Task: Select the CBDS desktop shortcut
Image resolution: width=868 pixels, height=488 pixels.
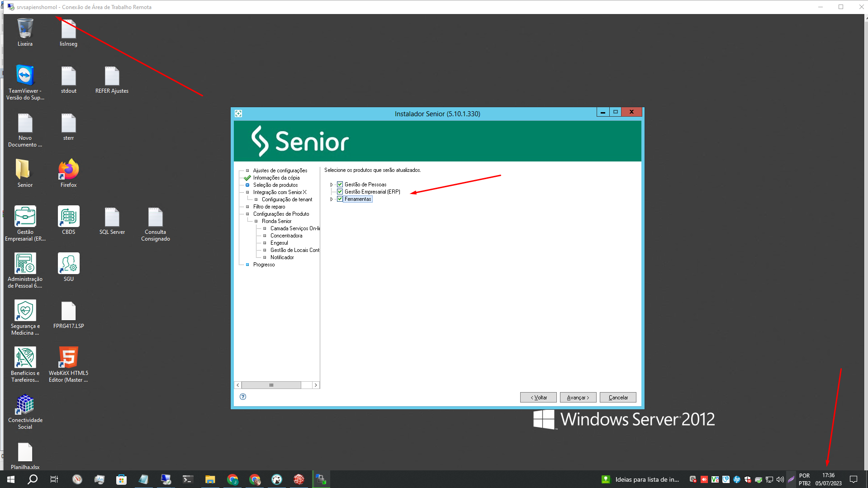Action: coord(68,221)
